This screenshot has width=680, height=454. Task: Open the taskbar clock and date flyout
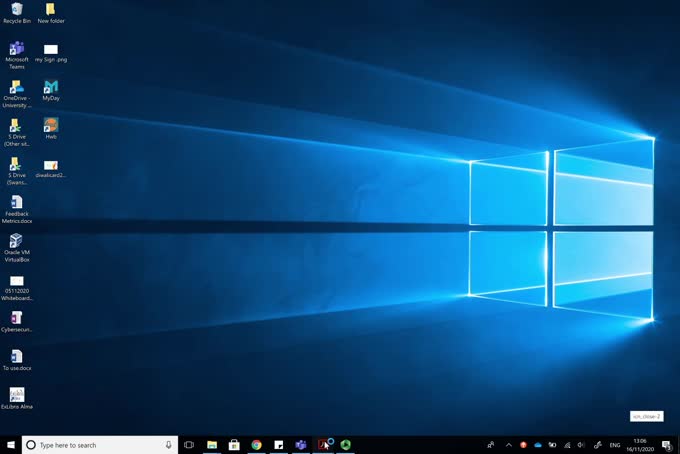(x=640, y=445)
